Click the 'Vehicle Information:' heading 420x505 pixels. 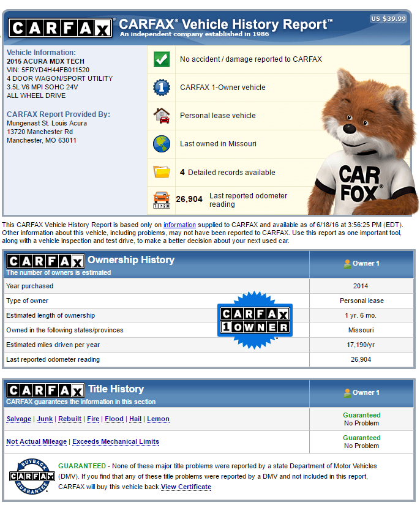click(41, 53)
